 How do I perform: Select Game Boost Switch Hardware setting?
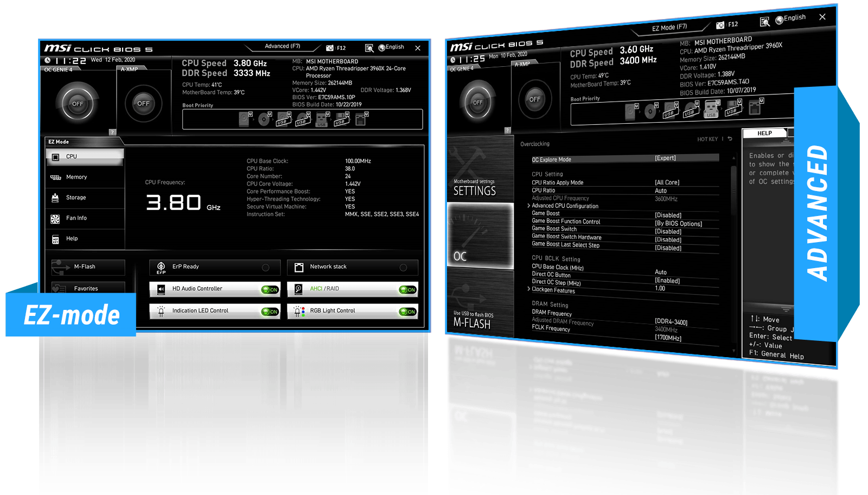point(625,238)
